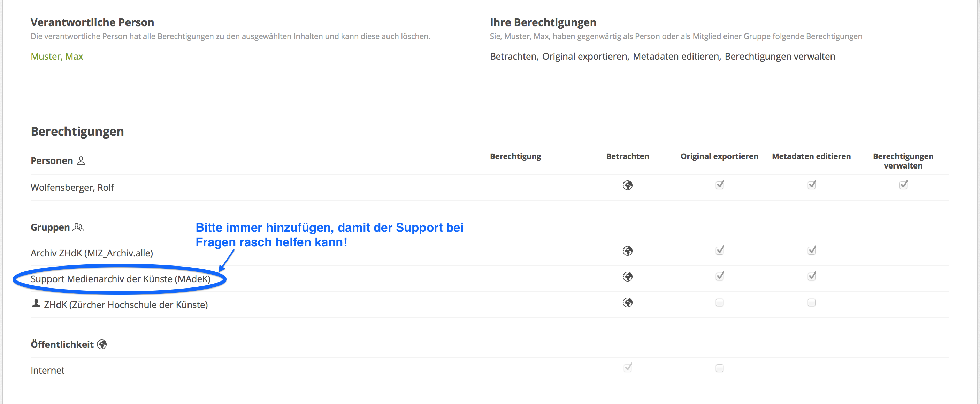Toggle Metadaten editieren for Wolfensberger, Rolf
The width and height of the screenshot is (980, 404).
pos(811,185)
